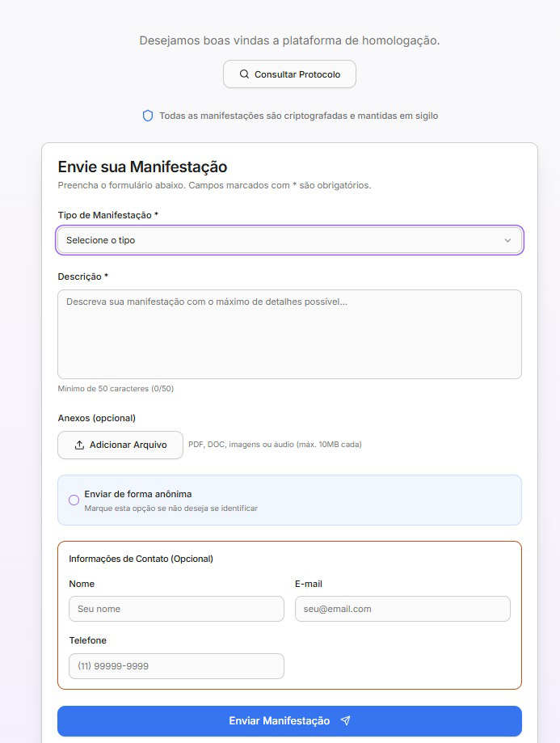560x743 pixels.
Task: Click the "Telefone" field label
Action: click(x=87, y=640)
